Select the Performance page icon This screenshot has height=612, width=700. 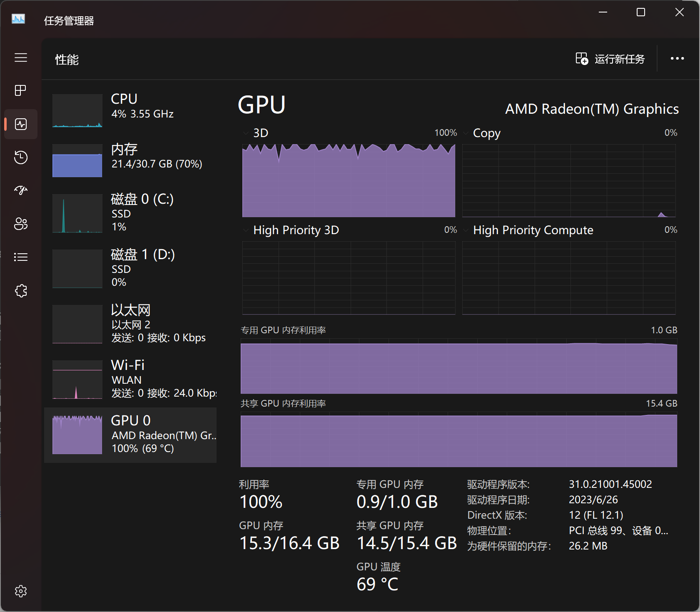click(21, 124)
